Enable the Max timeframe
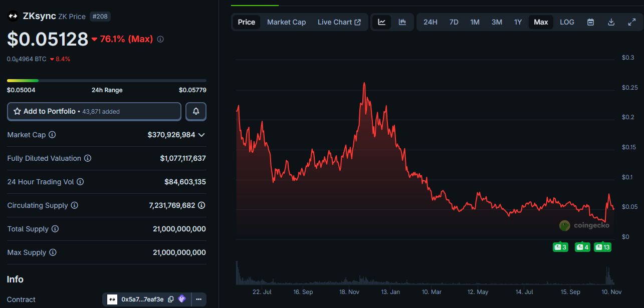 tap(541, 22)
